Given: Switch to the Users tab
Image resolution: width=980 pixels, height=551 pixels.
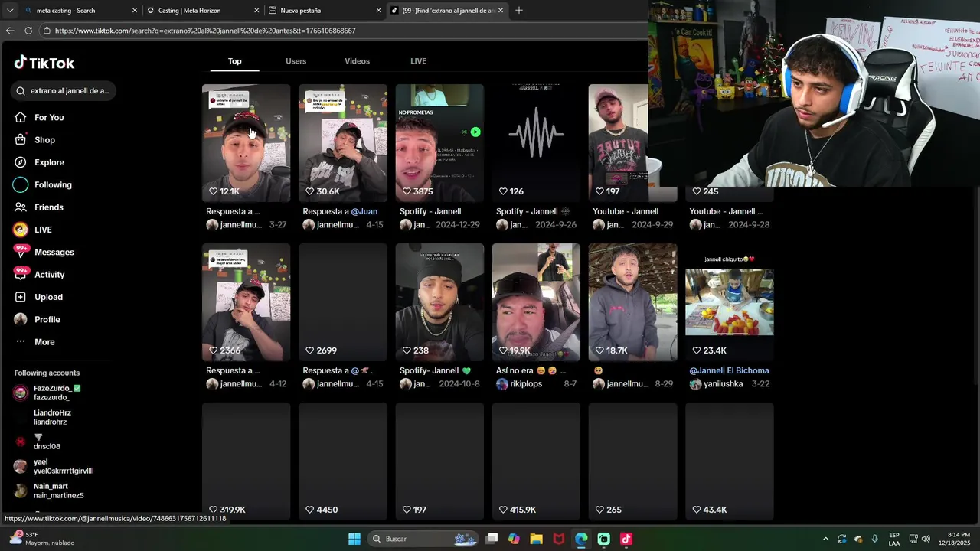Looking at the screenshot, I should click(x=296, y=61).
